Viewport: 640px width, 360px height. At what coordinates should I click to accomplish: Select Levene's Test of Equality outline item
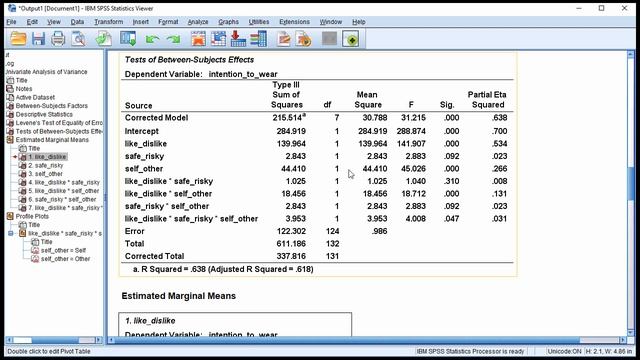(59, 123)
